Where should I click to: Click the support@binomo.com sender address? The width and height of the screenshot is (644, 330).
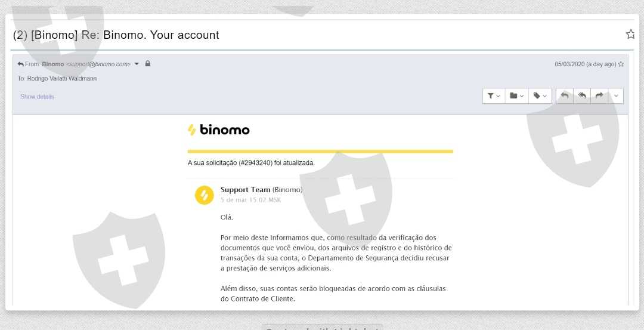98,64
